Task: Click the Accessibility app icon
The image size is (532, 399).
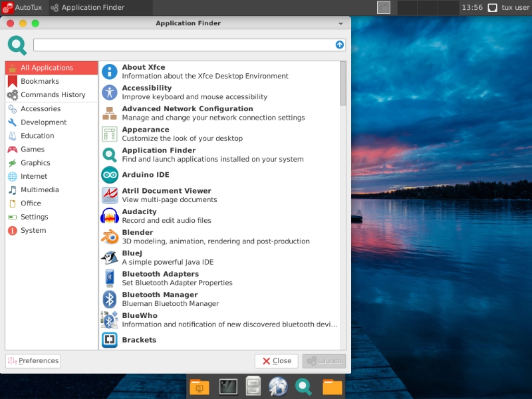Action: pyautogui.click(x=110, y=92)
